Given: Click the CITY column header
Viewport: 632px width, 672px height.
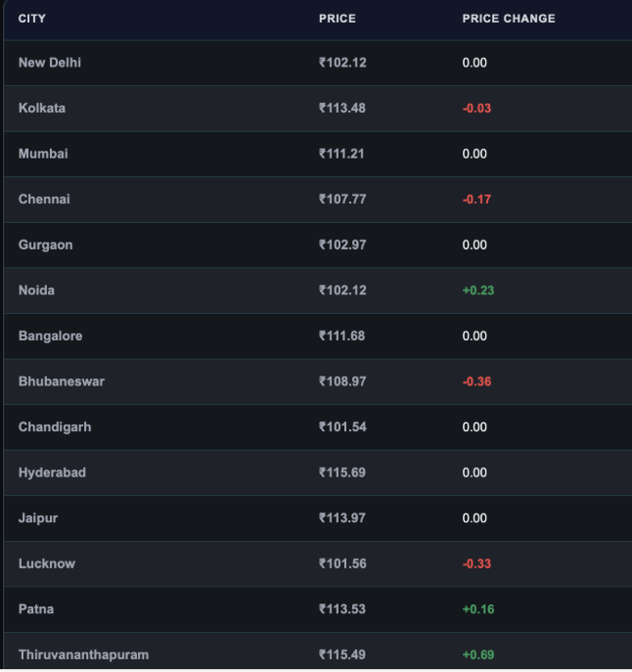Looking at the screenshot, I should pyautogui.click(x=31, y=19).
